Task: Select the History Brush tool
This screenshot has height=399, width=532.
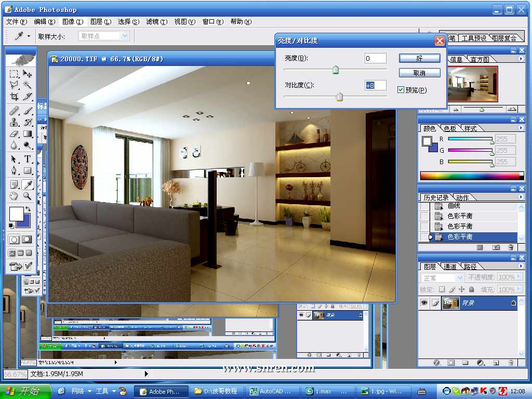Action: 27,122
